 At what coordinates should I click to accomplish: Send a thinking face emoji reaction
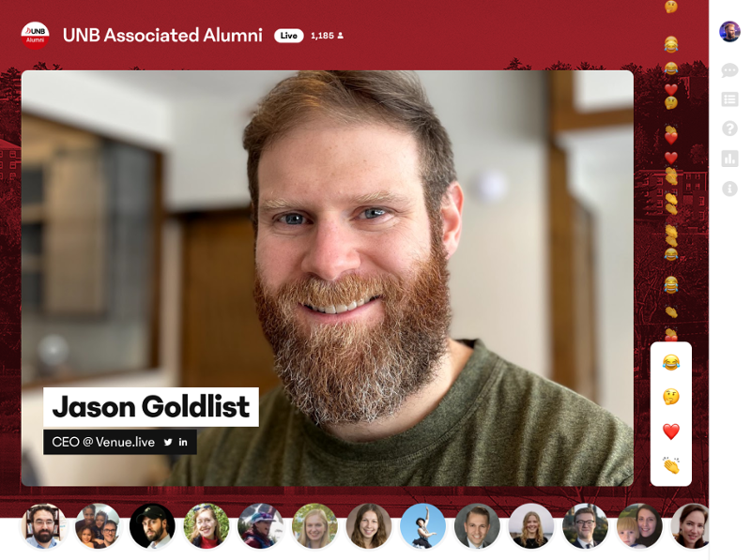(671, 397)
